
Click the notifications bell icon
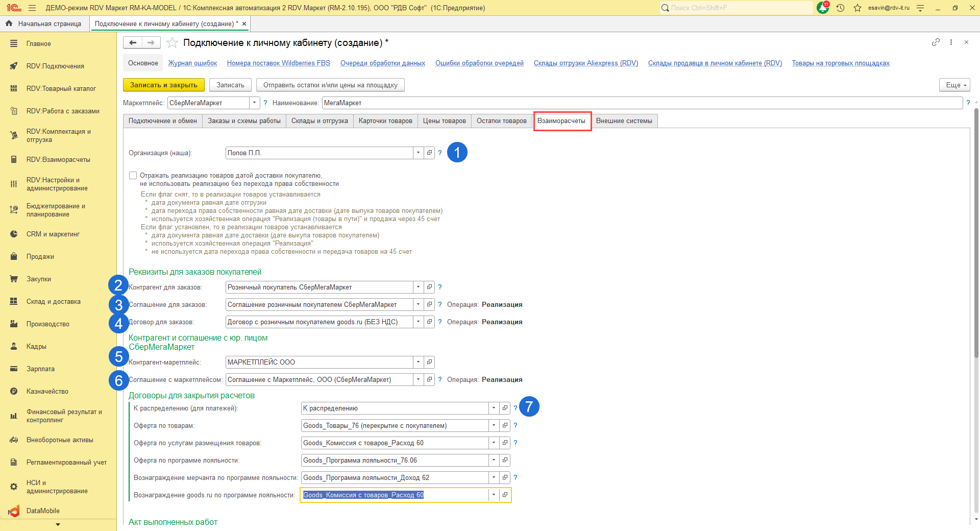(822, 8)
